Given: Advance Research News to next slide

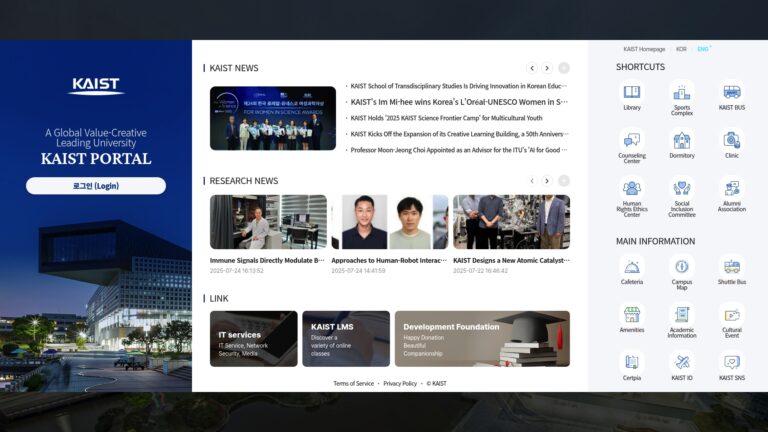Looking at the screenshot, I should coord(547,181).
